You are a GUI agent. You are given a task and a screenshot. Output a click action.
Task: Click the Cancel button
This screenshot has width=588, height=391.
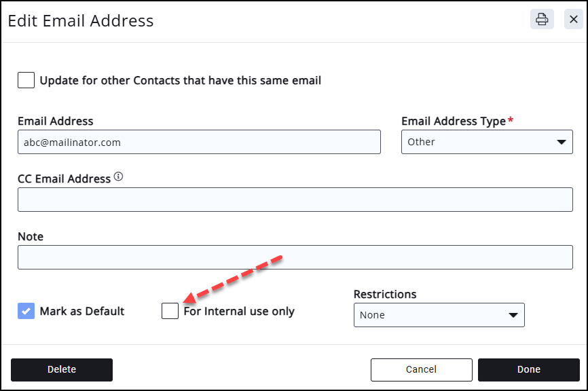pos(421,370)
